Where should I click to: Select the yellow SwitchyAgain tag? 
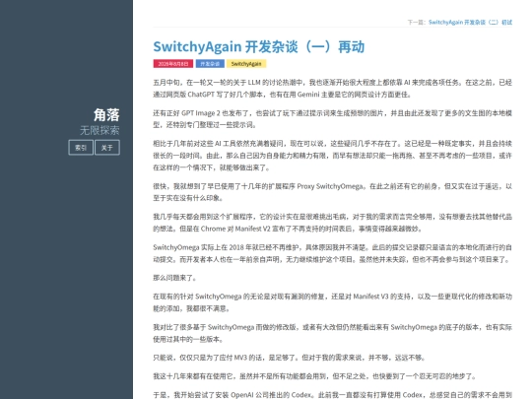click(x=246, y=64)
